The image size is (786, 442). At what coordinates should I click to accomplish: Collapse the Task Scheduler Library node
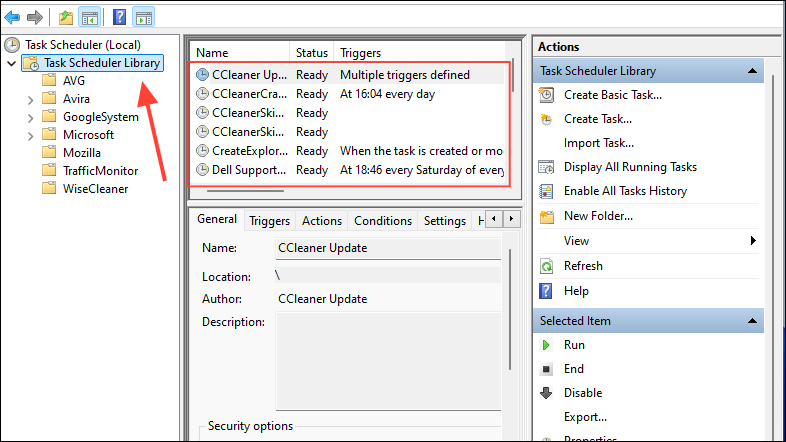pyautogui.click(x=12, y=63)
